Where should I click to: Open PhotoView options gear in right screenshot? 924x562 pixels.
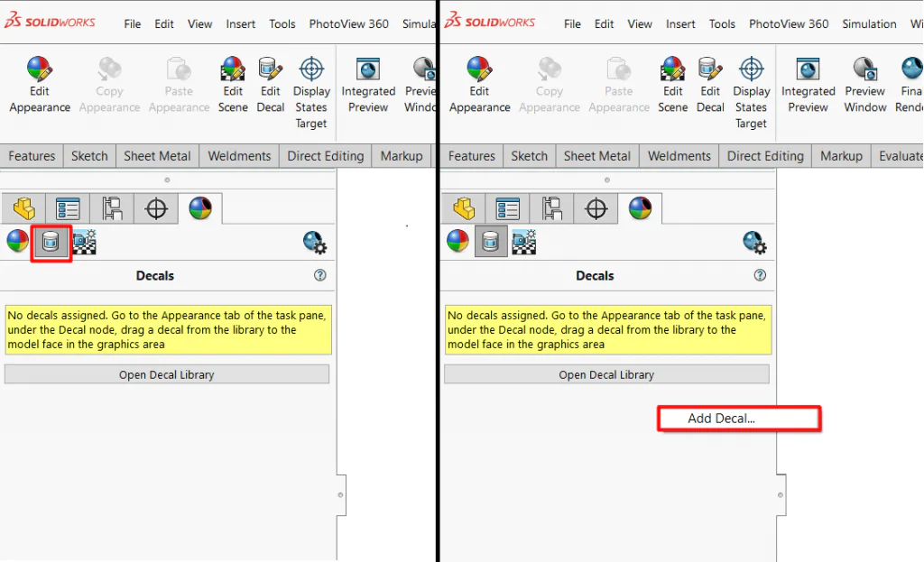pyautogui.click(x=754, y=242)
